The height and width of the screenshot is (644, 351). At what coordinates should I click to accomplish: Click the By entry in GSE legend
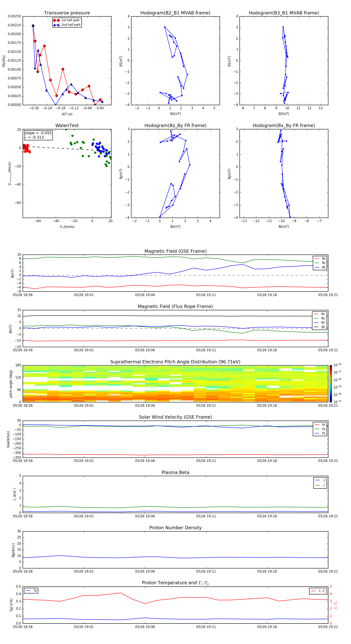320,263
